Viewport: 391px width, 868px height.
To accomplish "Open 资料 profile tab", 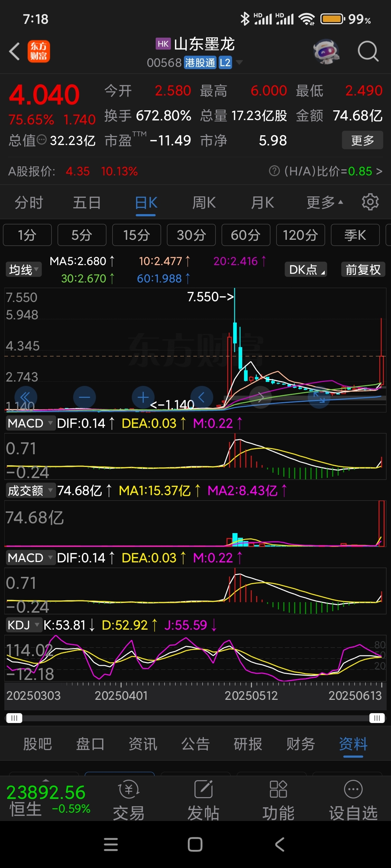I will 353,744.
